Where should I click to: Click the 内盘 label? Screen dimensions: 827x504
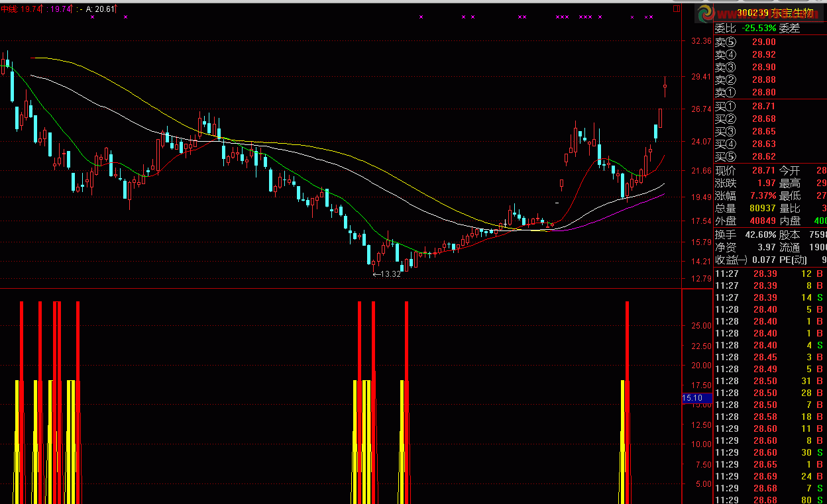pyautogui.click(x=790, y=221)
